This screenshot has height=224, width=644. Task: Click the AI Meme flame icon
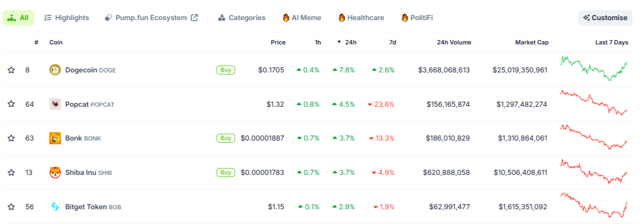click(x=286, y=18)
